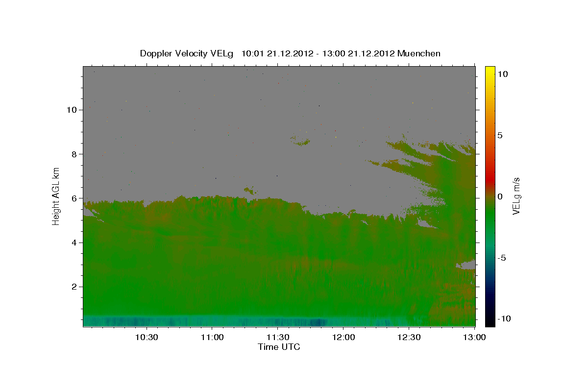
Task: Click the 'VELg m/s' colorbar label
Action: [x=516, y=196]
